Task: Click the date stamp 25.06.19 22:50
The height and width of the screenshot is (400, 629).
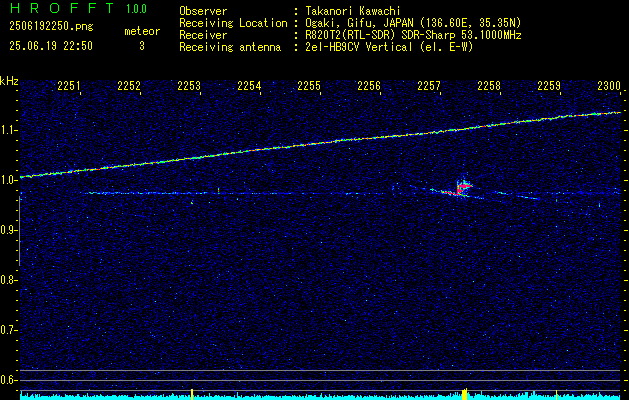Action: click(51, 46)
